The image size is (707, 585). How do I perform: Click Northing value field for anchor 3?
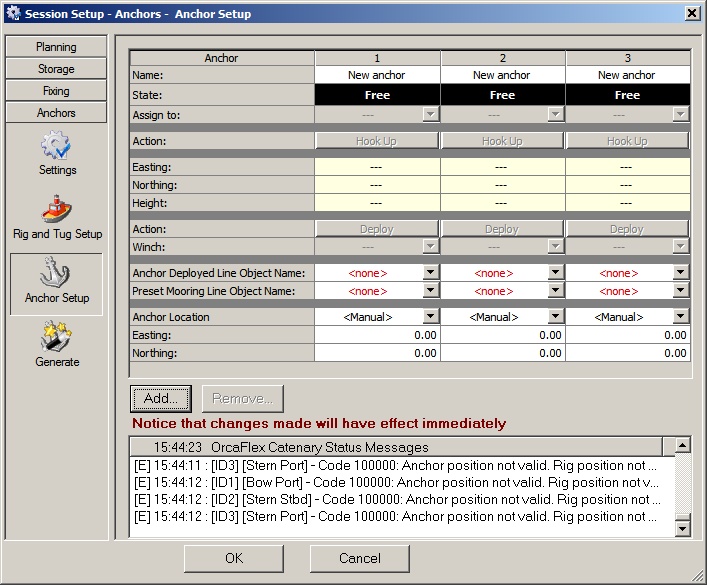(x=627, y=353)
